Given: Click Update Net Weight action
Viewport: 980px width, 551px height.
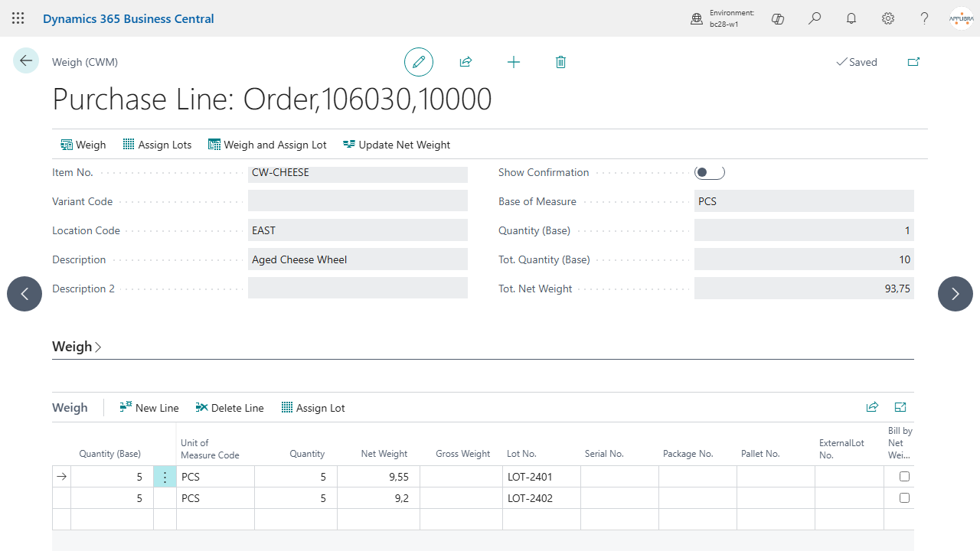Looking at the screenshot, I should pyautogui.click(x=397, y=145).
